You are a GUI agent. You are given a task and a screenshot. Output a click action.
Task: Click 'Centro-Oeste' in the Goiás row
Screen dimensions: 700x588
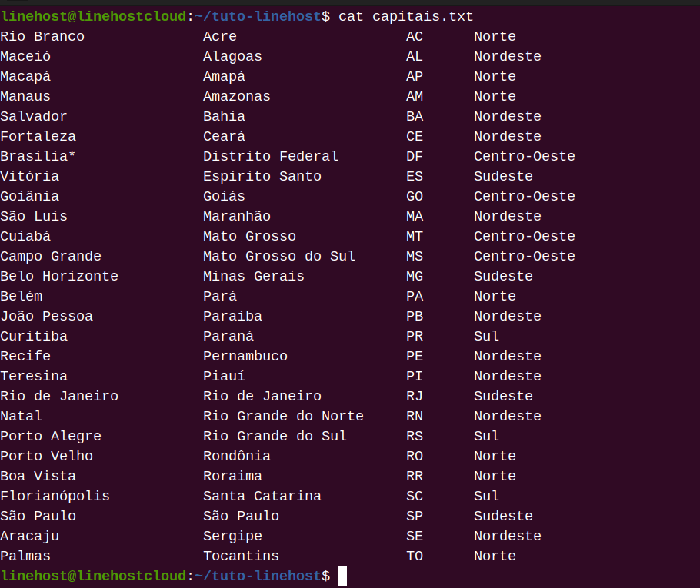tap(524, 196)
